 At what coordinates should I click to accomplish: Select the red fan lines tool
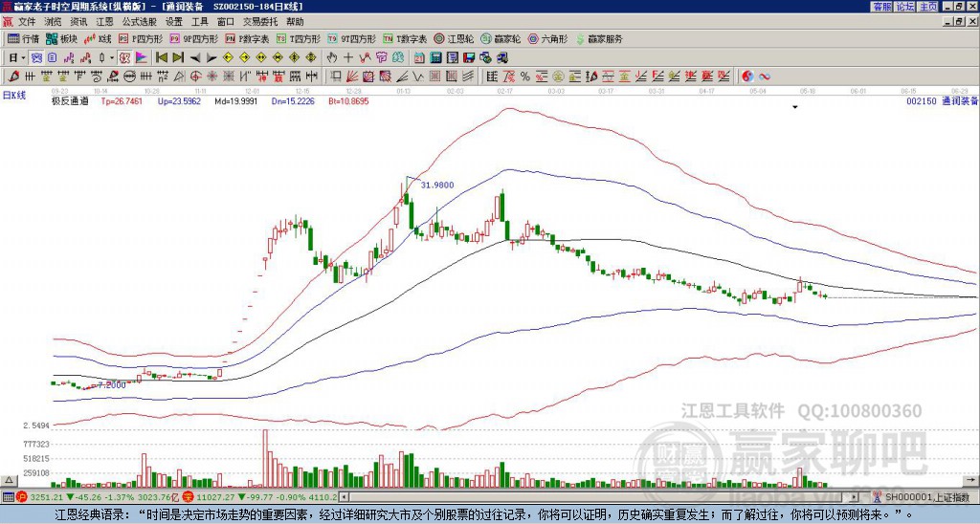(x=352, y=76)
